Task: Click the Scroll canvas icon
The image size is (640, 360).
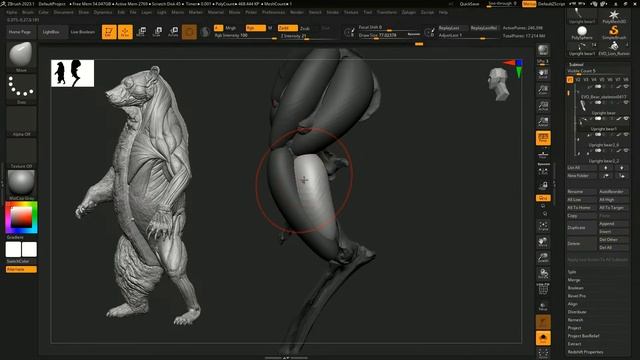Action: [x=543, y=73]
